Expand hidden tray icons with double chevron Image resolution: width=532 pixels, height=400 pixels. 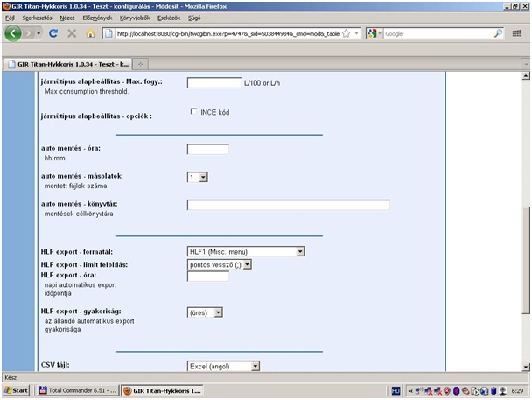click(409, 391)
